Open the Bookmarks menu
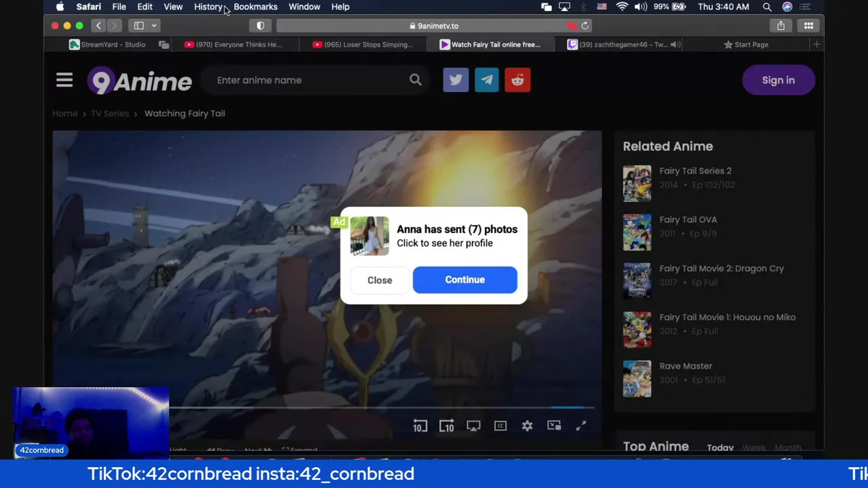The width and height of the screenshot is (868, 488). [x=256, y=7]
